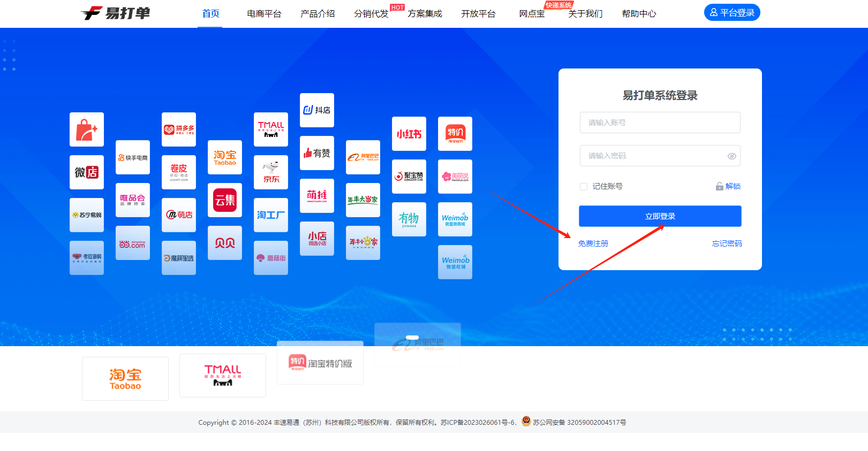Click the red 特价 tile in the grid
This screenshot has height=451, width=868.
[455, 134]
